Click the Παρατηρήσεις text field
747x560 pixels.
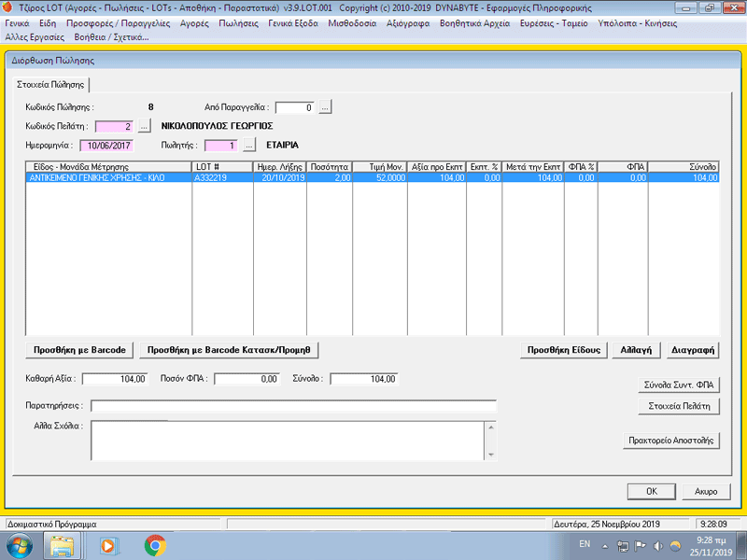293,406
